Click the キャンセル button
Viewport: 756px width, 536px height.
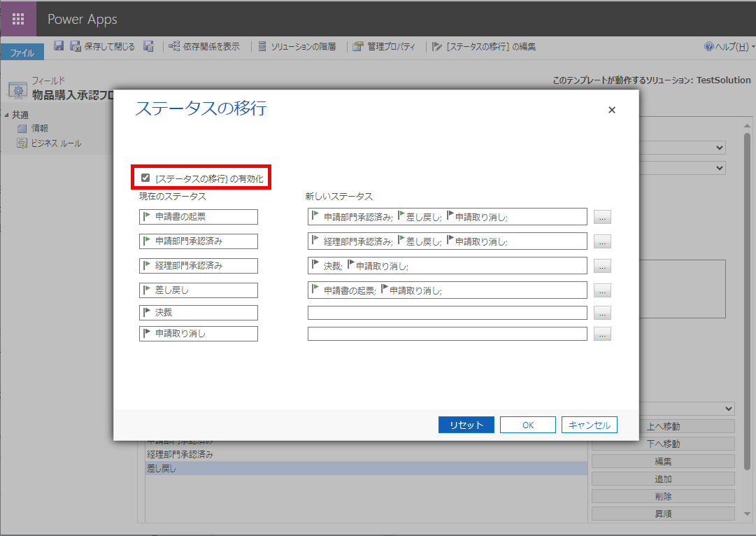pyautogui.click(x=589, y=425)
